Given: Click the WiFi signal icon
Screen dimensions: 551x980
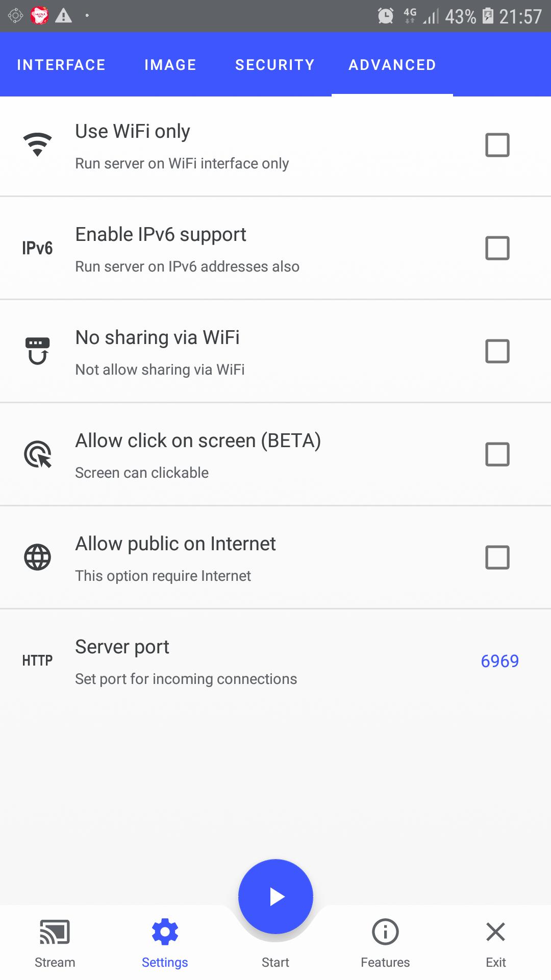Looking at the screenshot, I should 37,145.
